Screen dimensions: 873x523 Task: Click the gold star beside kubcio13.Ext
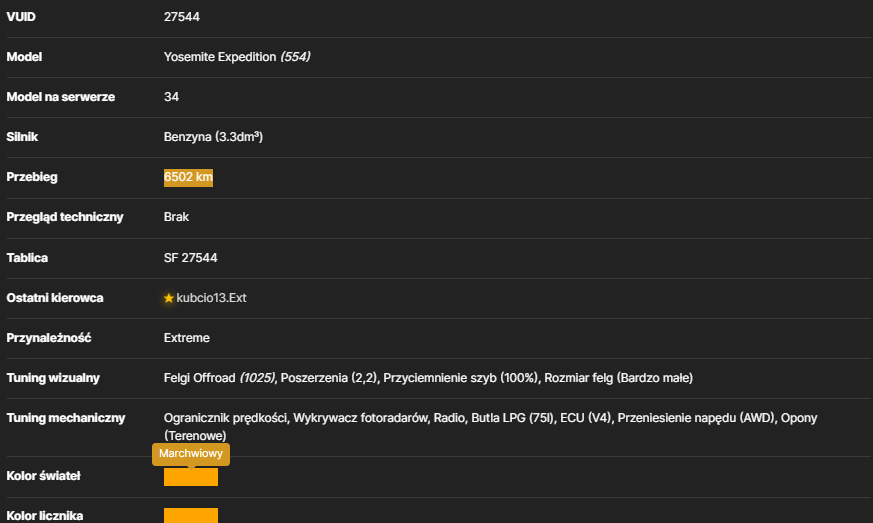click(x=169, y=298)
